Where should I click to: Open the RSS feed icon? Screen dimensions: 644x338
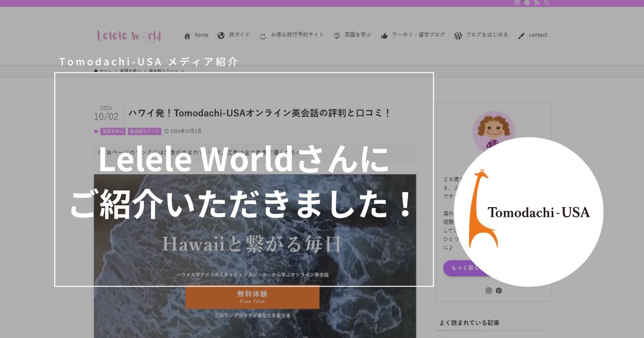point(537,3)
